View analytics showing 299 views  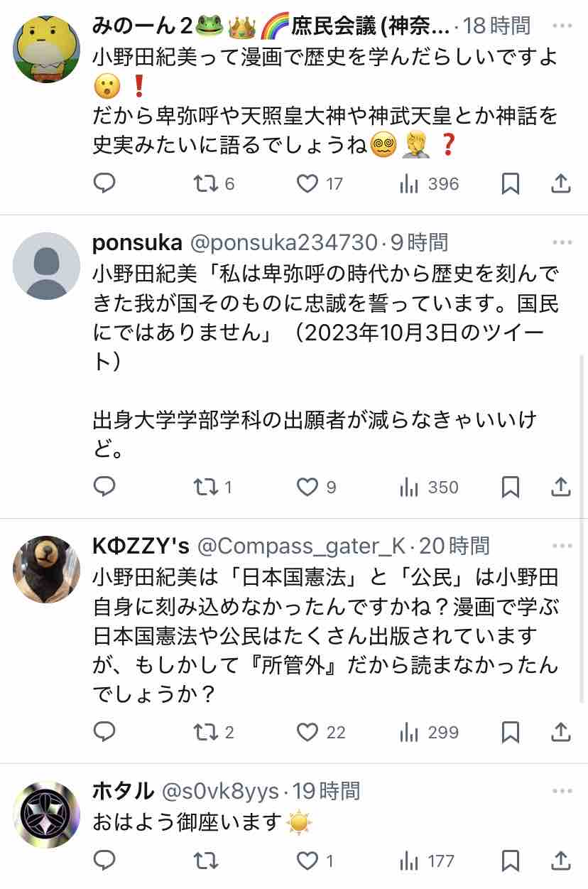(x=410, y=732)
